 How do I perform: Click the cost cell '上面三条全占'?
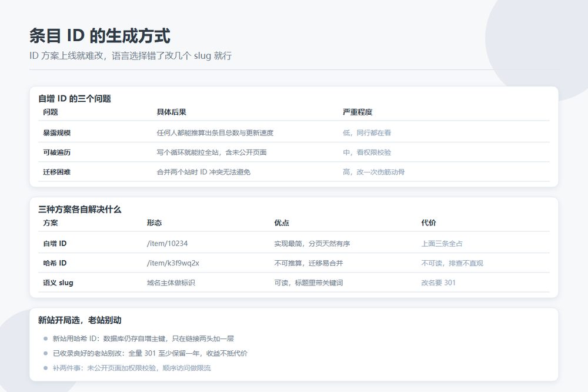coord(442,243)
